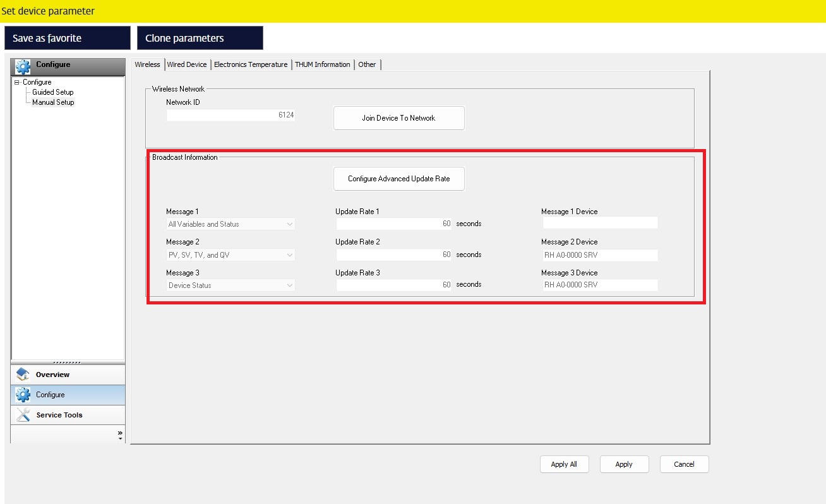The image size is (826, 504).
Task: Click the Apply button
Action: coord(624,464)
